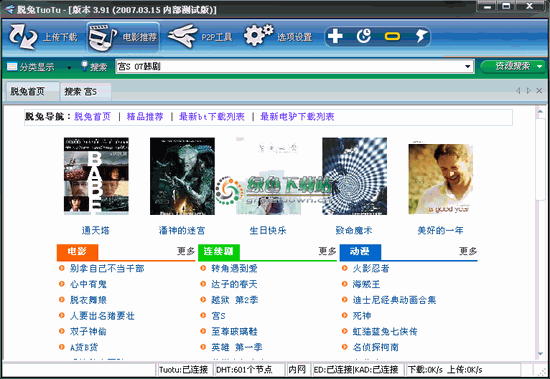Open 选项设置 gear settings
The image size is (550, 379).
coord(277,36)
